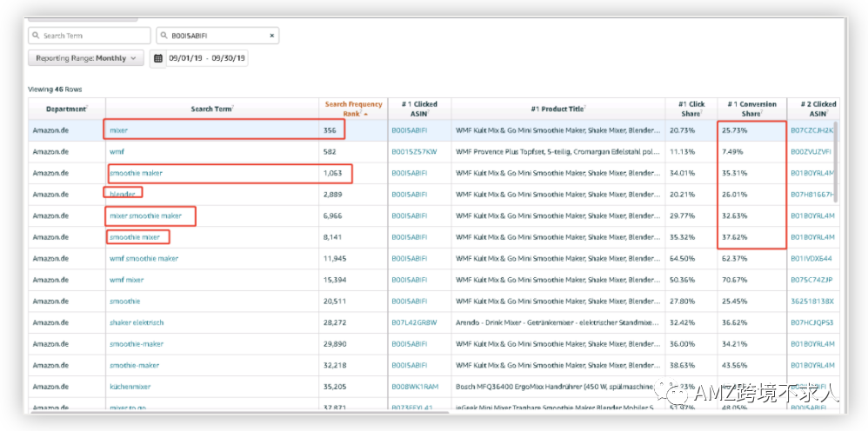
Task: Open #2 Clicked ASIN B07H81667H link
Action: coord(812,194)
